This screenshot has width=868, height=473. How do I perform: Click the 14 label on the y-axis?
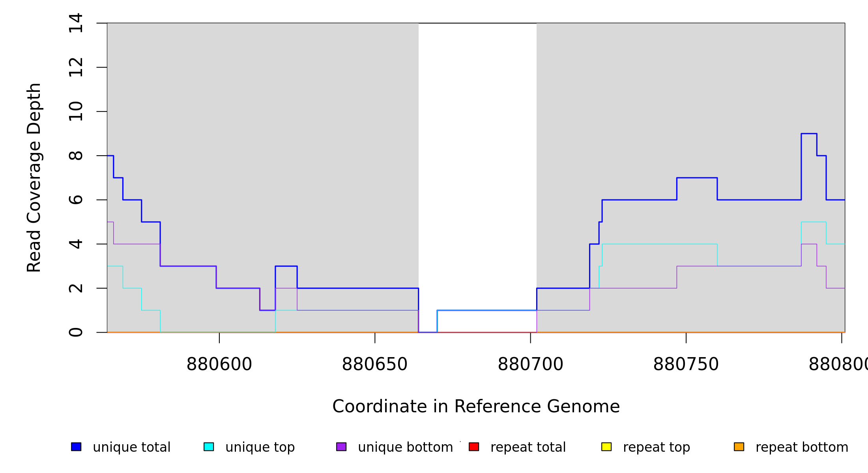[76, 23]
